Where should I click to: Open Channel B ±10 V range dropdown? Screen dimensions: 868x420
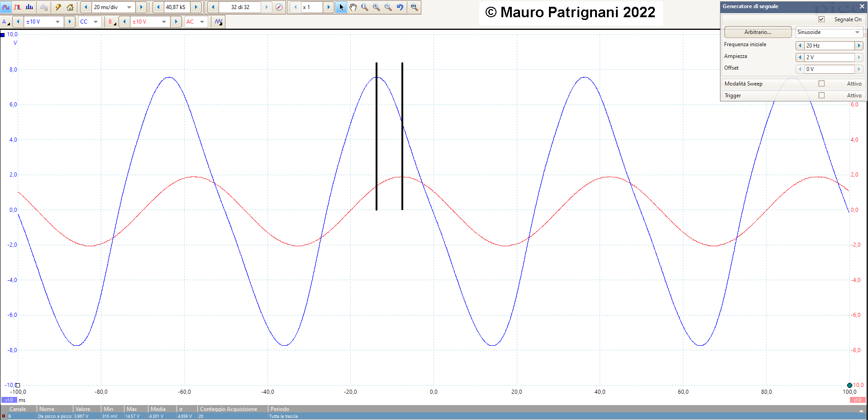coord(164,22)
